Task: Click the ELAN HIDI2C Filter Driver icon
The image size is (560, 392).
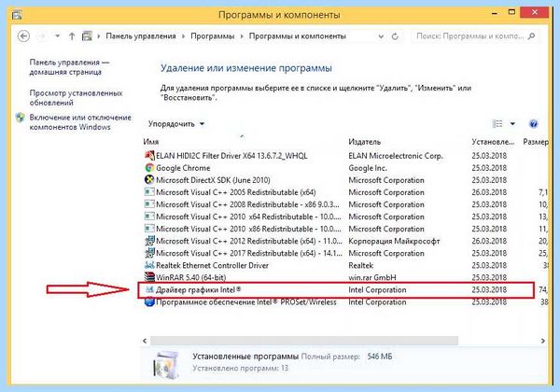Action: click(149, 155)
